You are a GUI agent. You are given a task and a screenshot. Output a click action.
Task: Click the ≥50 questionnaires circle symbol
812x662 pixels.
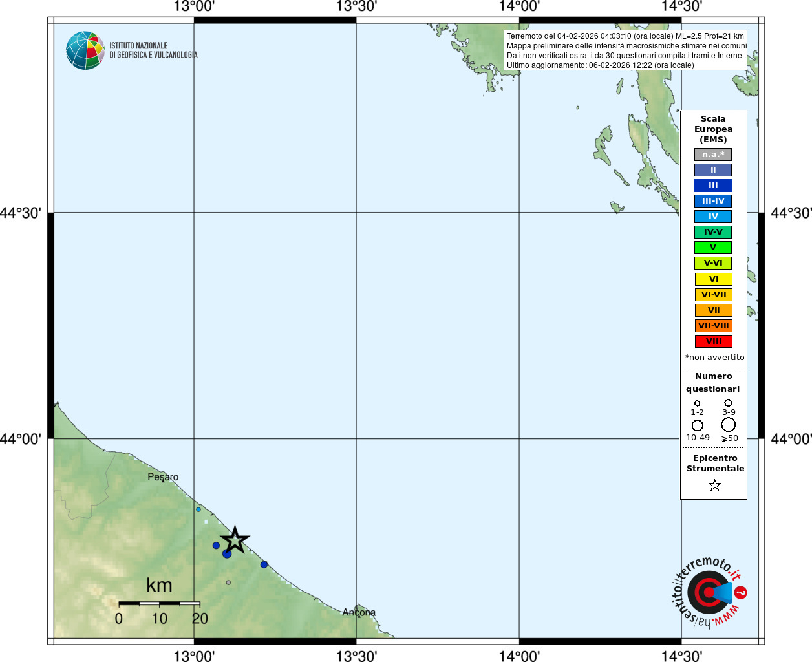[728, 425]
